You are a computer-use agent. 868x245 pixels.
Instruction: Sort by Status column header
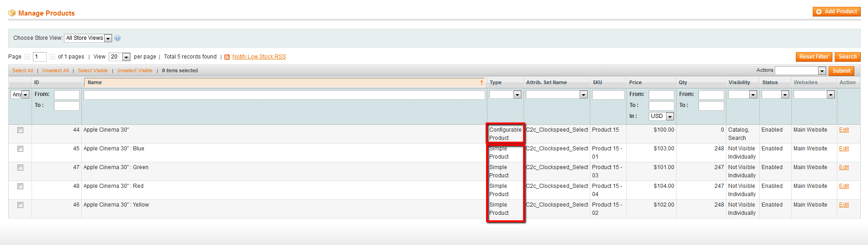[770, 83]
